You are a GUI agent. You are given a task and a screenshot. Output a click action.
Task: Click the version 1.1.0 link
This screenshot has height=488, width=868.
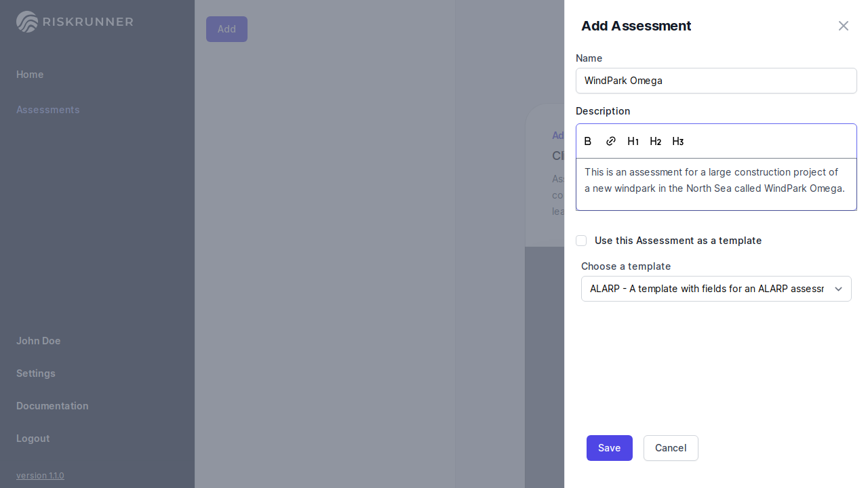tap(40, 476)
